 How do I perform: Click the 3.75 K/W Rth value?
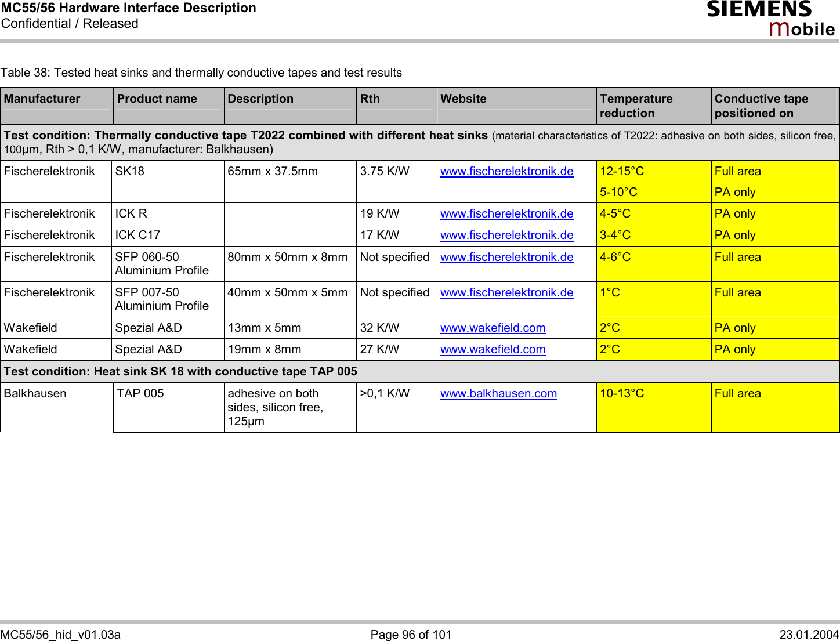(385, 171)
